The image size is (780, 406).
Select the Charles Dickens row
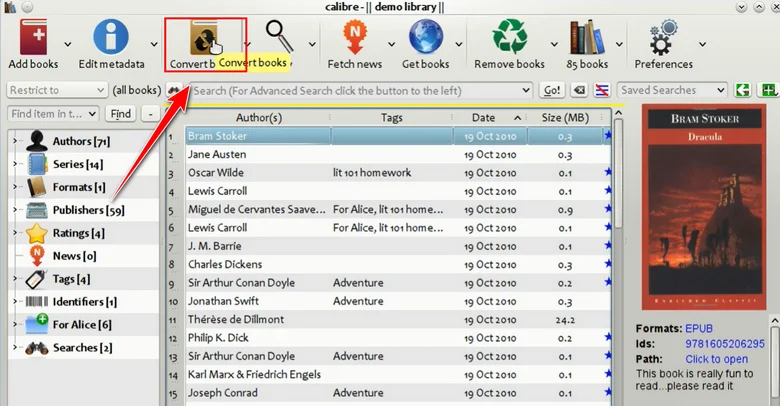point(398,264)
